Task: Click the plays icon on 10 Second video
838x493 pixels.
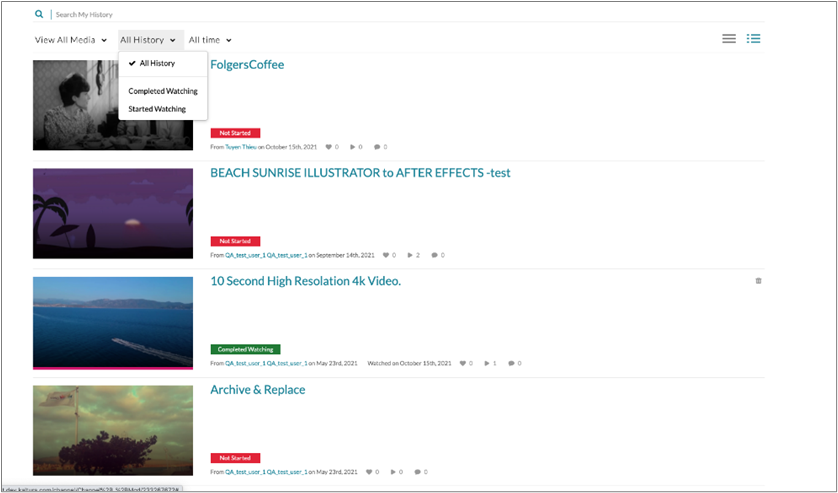Action: click(487, 364)
